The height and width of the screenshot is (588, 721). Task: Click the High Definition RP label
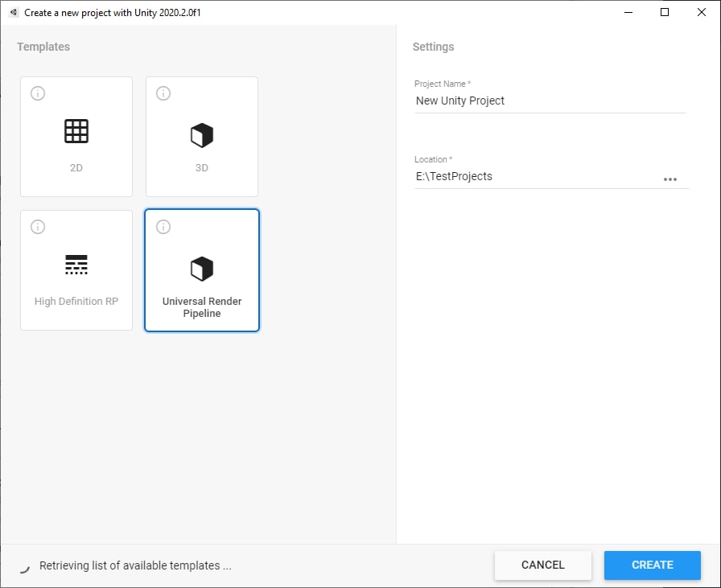tap(76, 301)
